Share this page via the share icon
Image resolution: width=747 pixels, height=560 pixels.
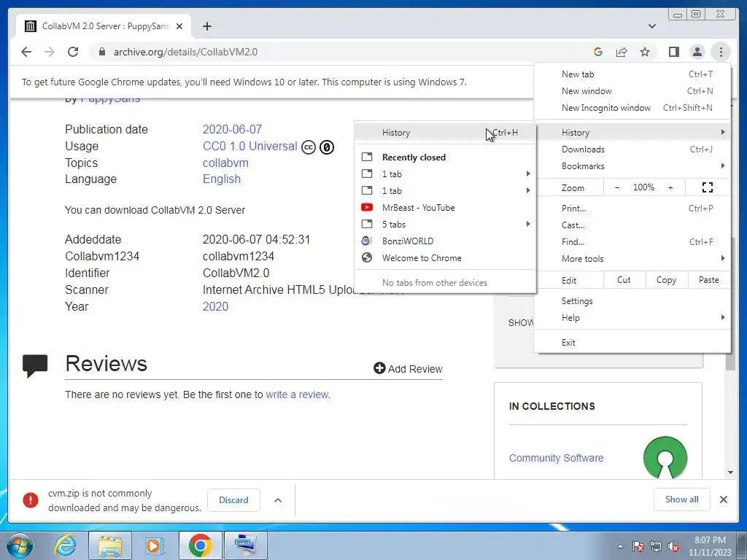coord(622,52)
